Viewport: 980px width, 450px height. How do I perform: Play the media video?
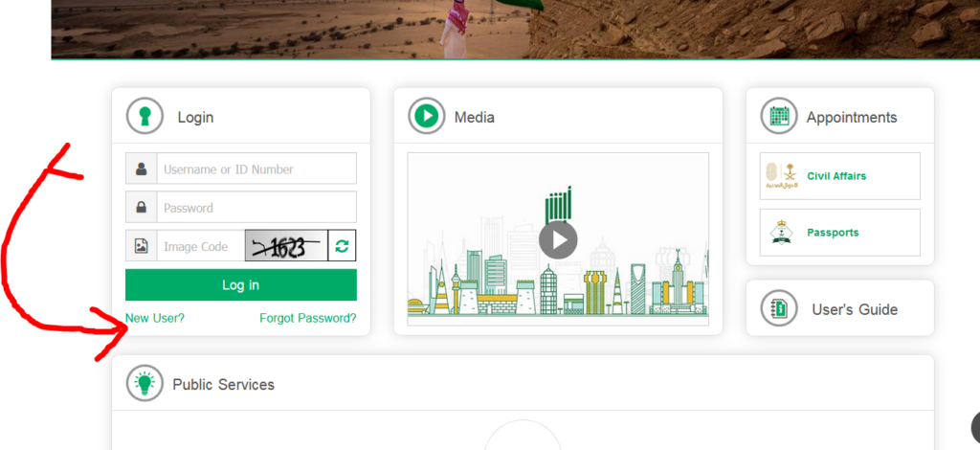pyautogui.click(x=558, y=240)
